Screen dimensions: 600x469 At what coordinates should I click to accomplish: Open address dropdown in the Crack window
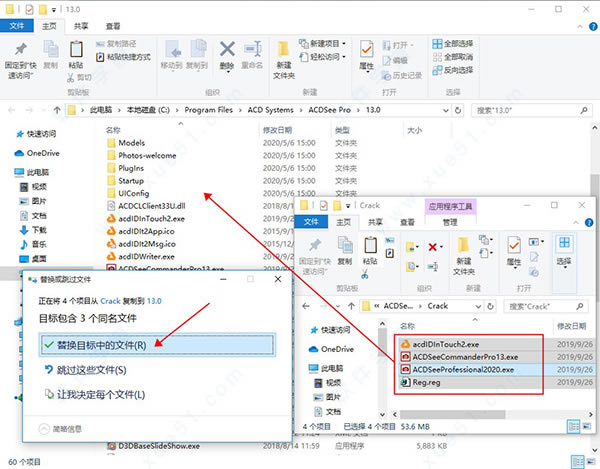478,306
